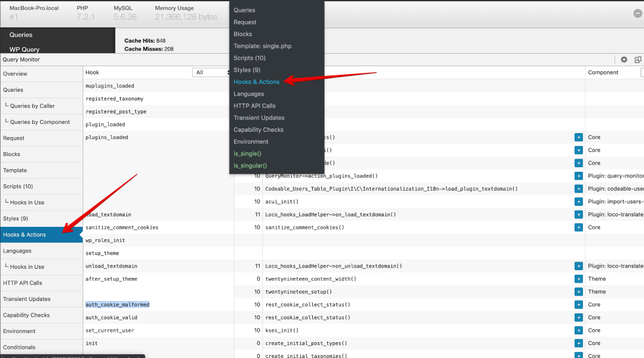Open Hooks in Use under Scripts
This screenshot has width=644, height=358.
pyautogui.click(x=41, y=203)
